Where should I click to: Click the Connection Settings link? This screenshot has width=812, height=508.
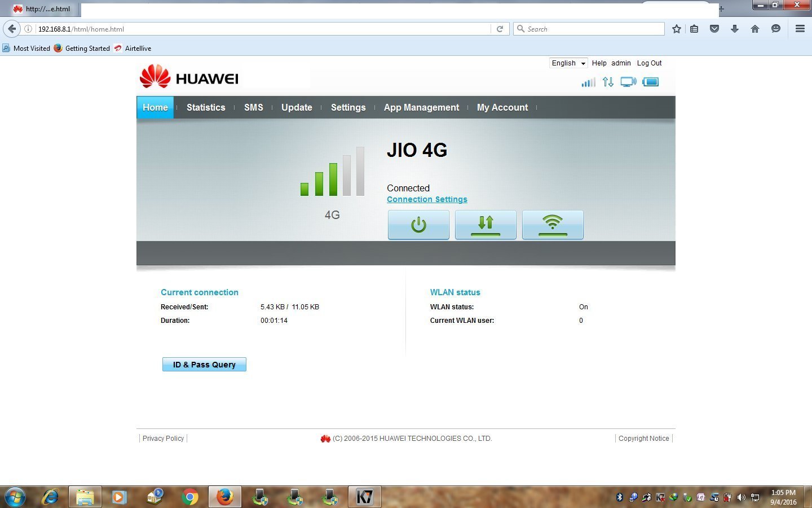(427, 199)
